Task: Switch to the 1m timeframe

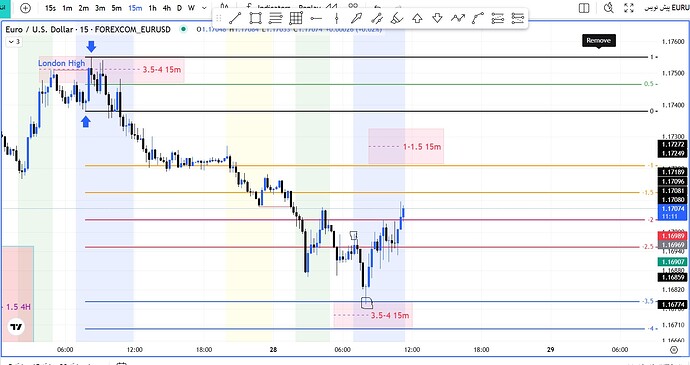Action: point(67,8)
